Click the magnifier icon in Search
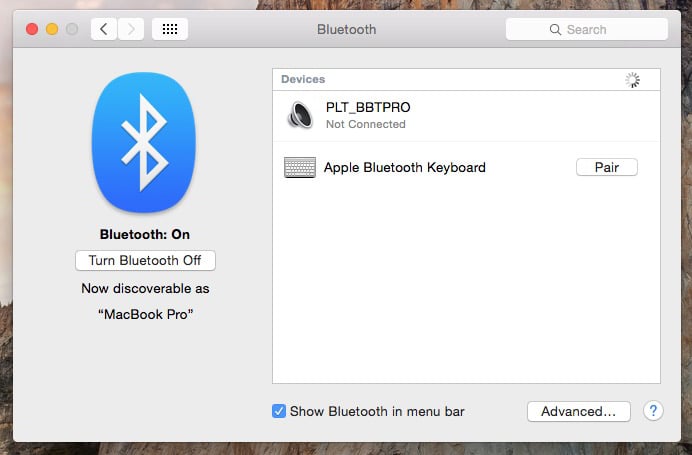 (555, 30)
